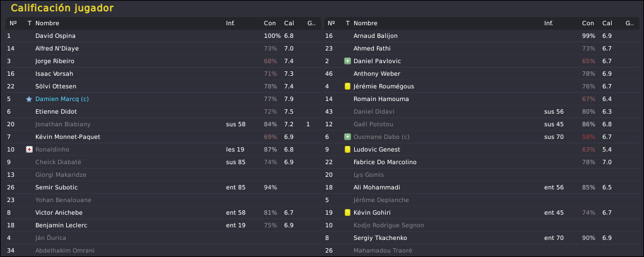This screenshot has height=257, width=644.
Task: Click Jérémie Roumégous's yellow card icon
Action: click(347, 87)
